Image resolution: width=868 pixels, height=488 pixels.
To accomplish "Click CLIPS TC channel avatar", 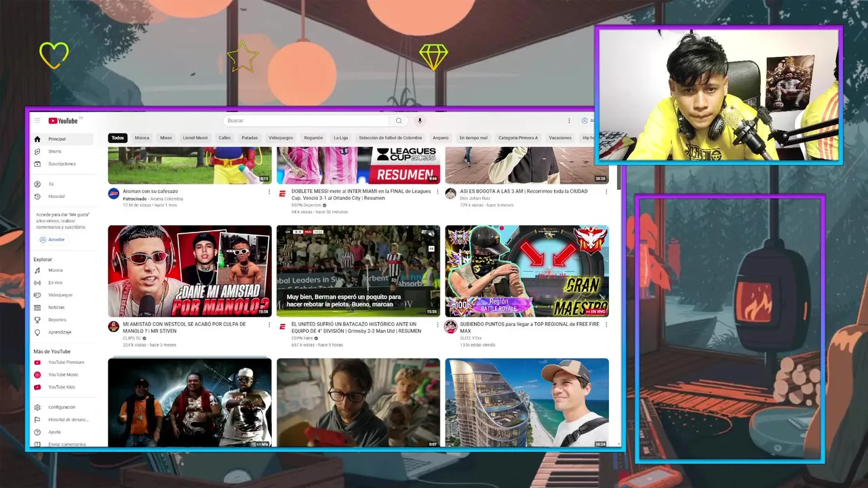I will tap(113, 327).
